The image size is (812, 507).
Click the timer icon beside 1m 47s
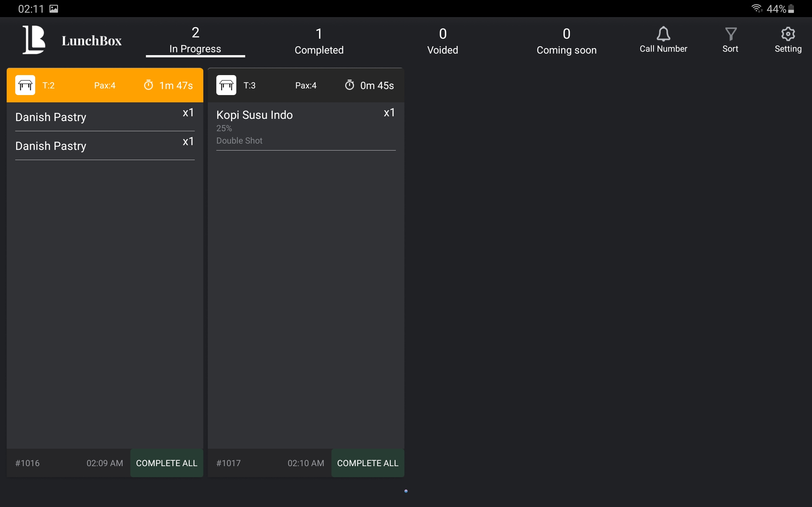148,85
